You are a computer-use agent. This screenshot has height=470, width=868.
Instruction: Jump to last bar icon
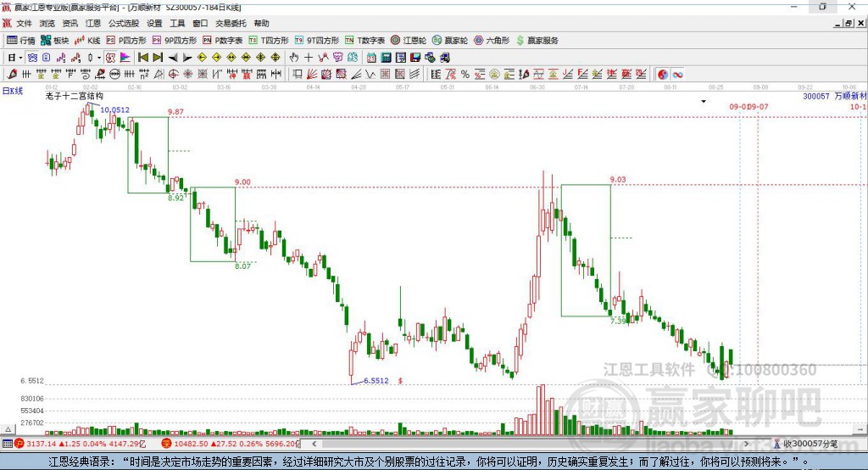click(158, 58)
